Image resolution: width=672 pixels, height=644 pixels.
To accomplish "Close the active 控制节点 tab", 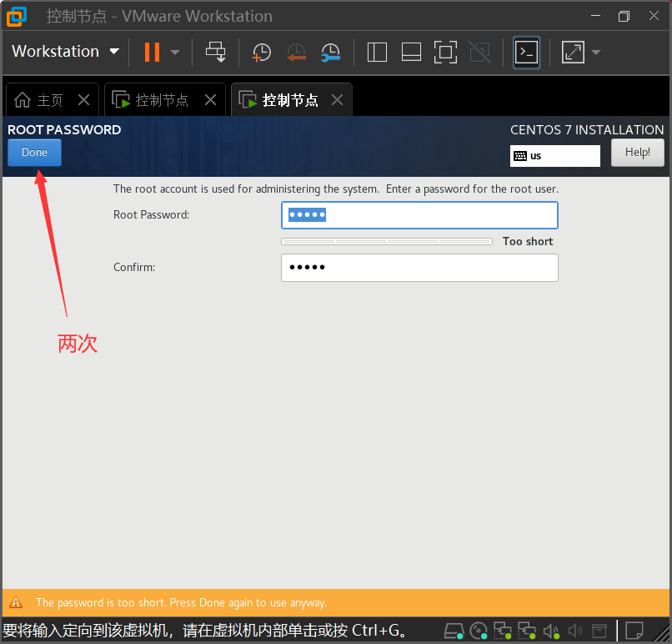I will click(x=338, y=100).
